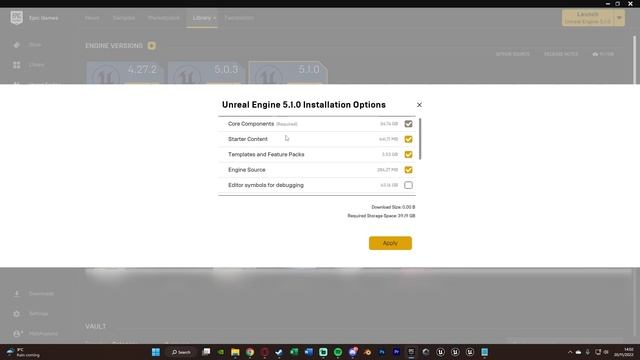640x360 pixels.
Task: Open the NVIDIA app from taskbar
Action: (x=220, y=352)
